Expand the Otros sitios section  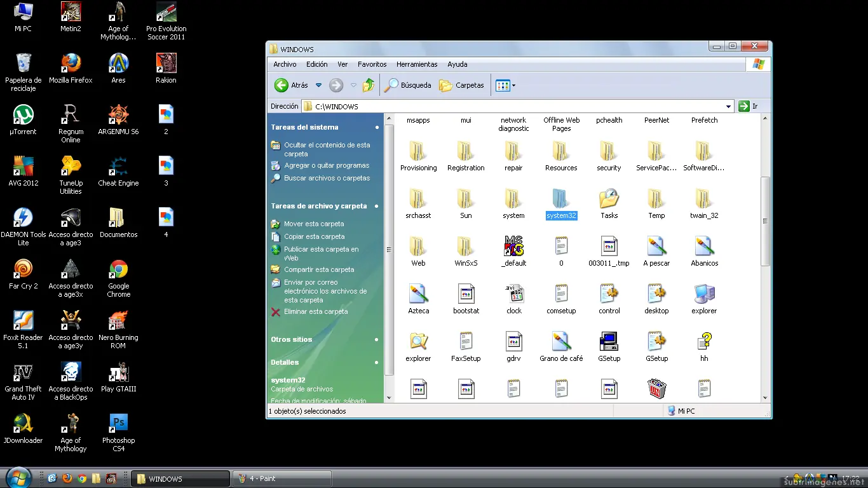tap(377, 339)
